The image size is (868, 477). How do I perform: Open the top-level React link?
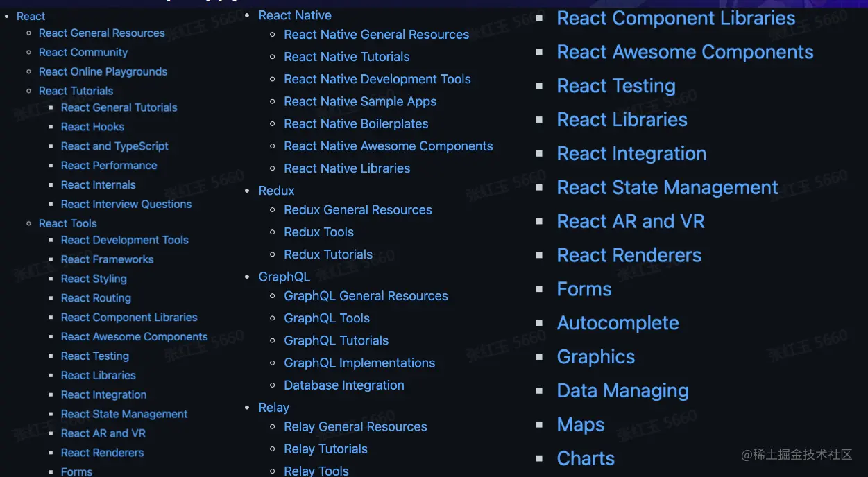point(31,16)
